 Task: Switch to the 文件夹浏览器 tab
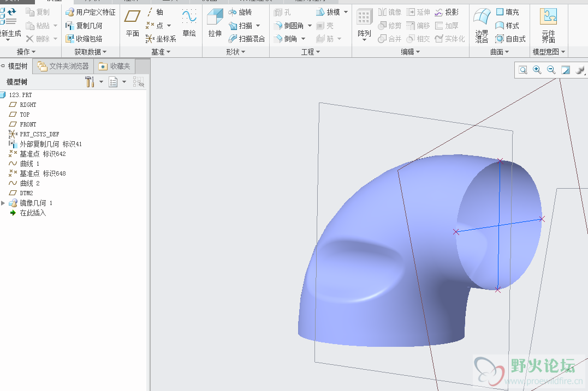click(63, 67)
